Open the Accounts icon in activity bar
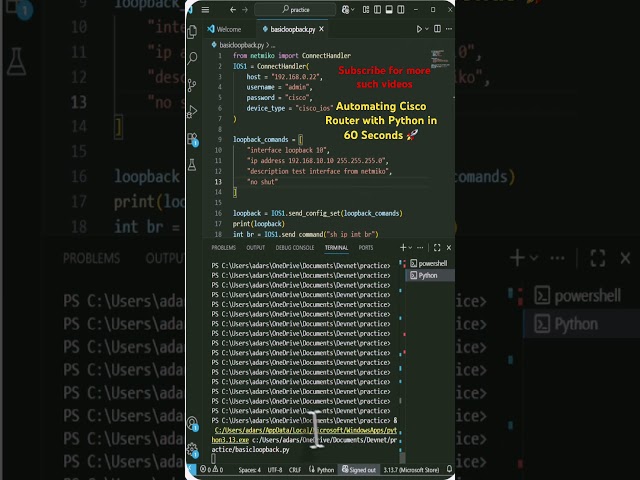The image size is (640, 480). (x=192, y=423)
